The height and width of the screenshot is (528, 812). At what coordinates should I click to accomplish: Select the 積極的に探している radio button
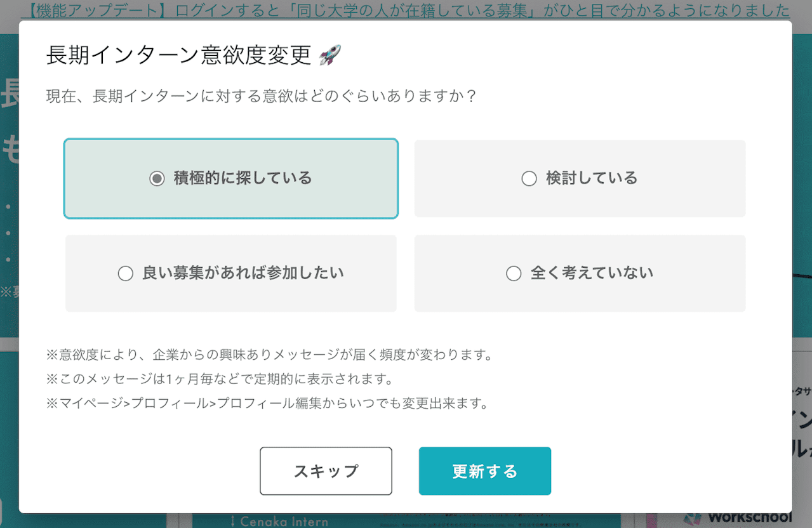point(157,178)
